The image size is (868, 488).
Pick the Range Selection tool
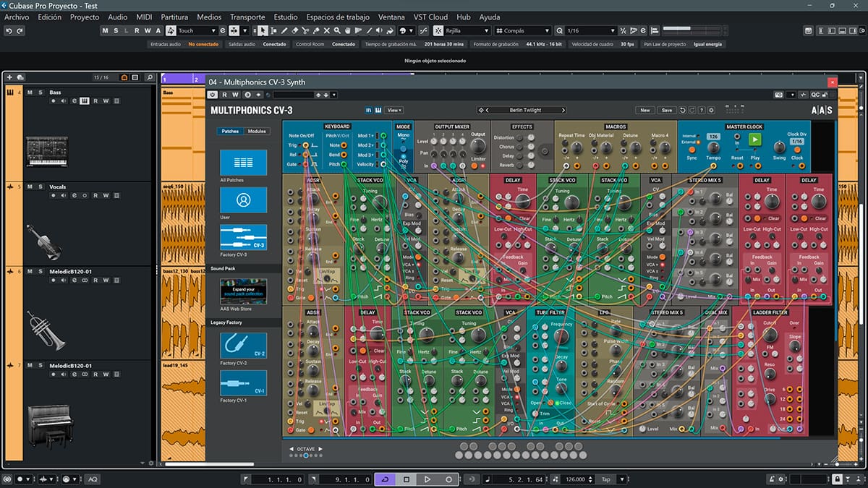(273, 31)
